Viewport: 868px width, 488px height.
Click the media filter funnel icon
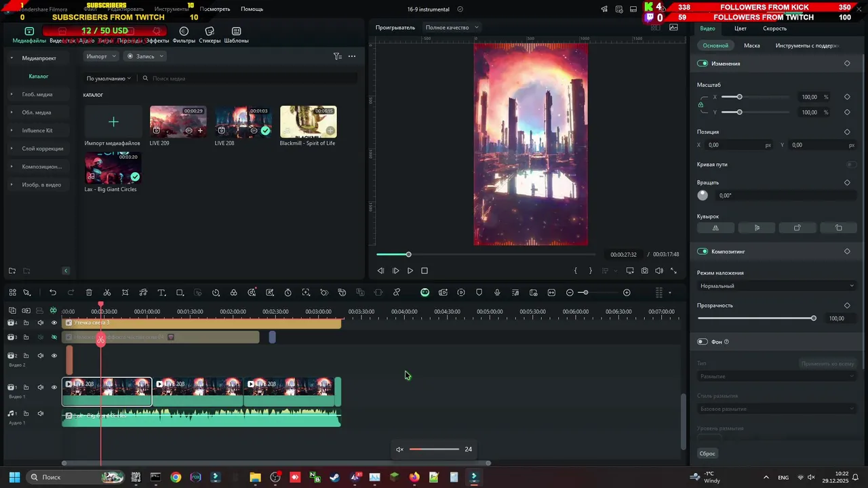pyautogui.click(x=337, y=56)
